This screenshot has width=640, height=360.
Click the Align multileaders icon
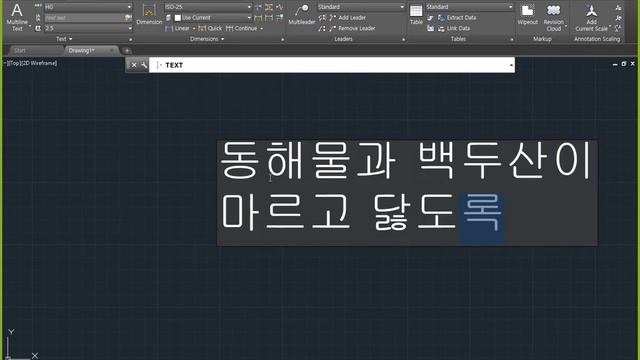(x=322, y=18)
